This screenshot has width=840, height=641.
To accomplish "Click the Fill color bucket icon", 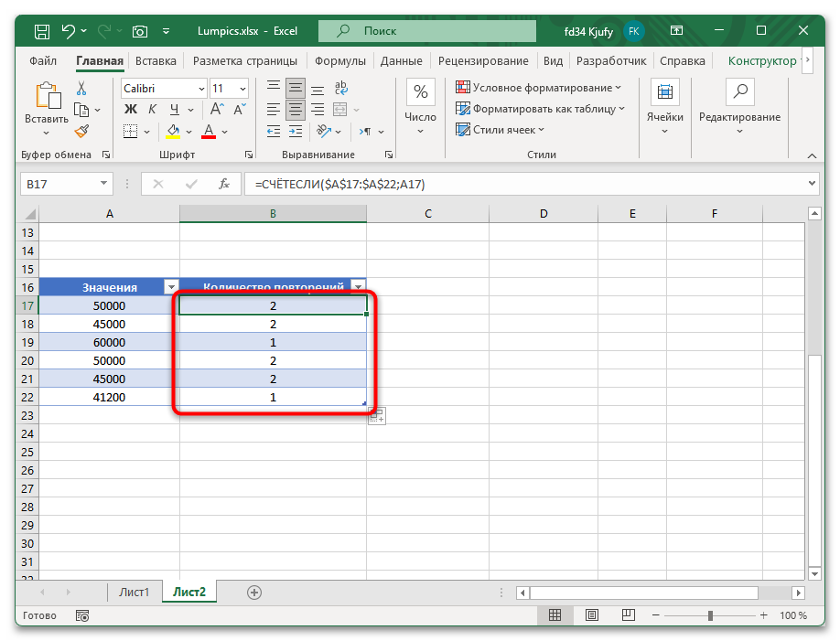I will pos(174,131).
